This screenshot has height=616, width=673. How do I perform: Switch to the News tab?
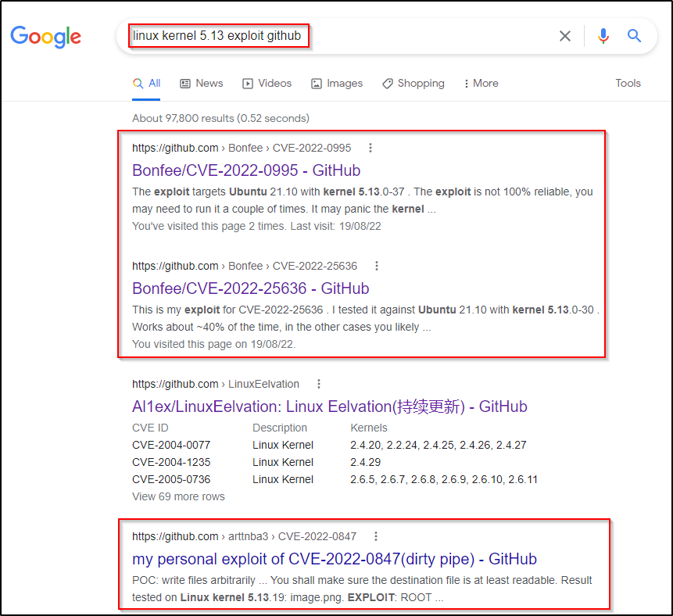point(202,84)
